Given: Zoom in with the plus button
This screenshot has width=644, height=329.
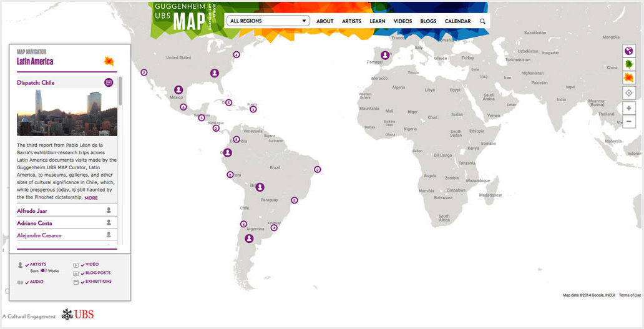Looking at the screenshot, I should (628, 109).
